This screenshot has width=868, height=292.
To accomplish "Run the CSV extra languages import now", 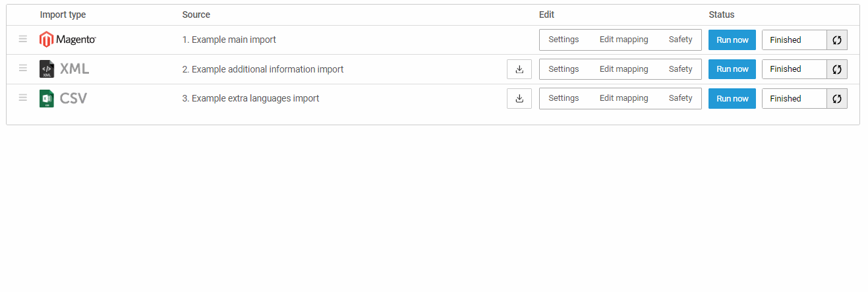I will click(732, 99).
